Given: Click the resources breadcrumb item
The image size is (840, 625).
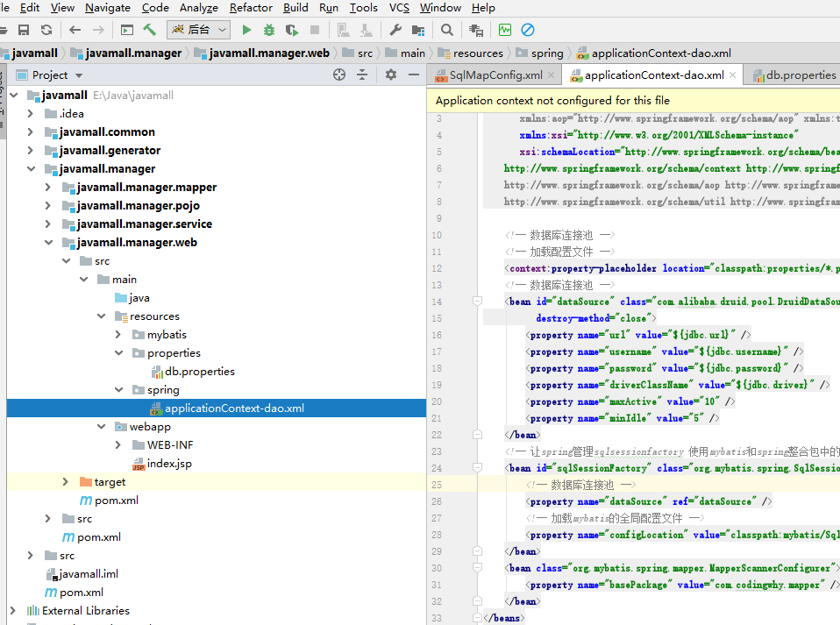Looking at the screenshot, I should pos(478,53).
